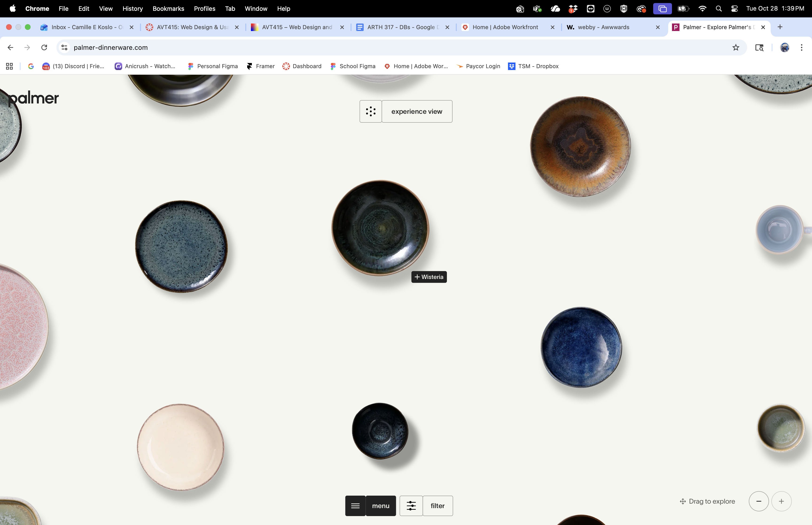Click the filter button
Screen dimensions: 812x525
click(437, 505)
